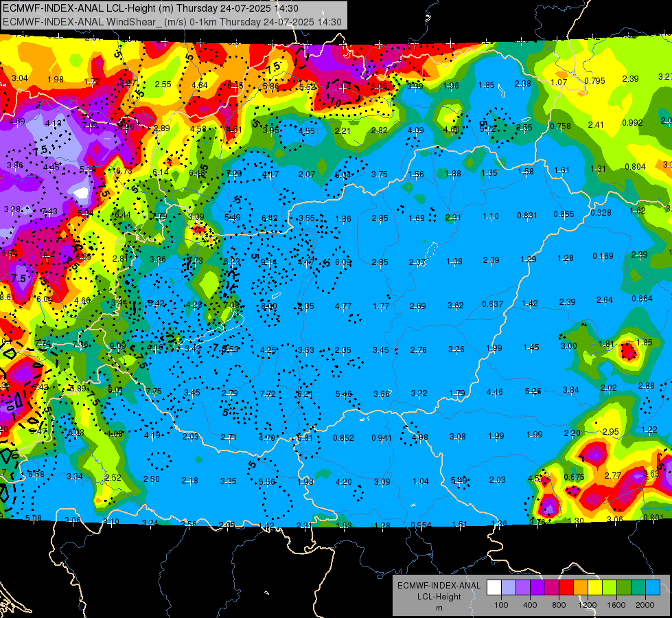672x618 pixels.
Task: Click legend tick label '1200'
Action: (x=588, y=605)
